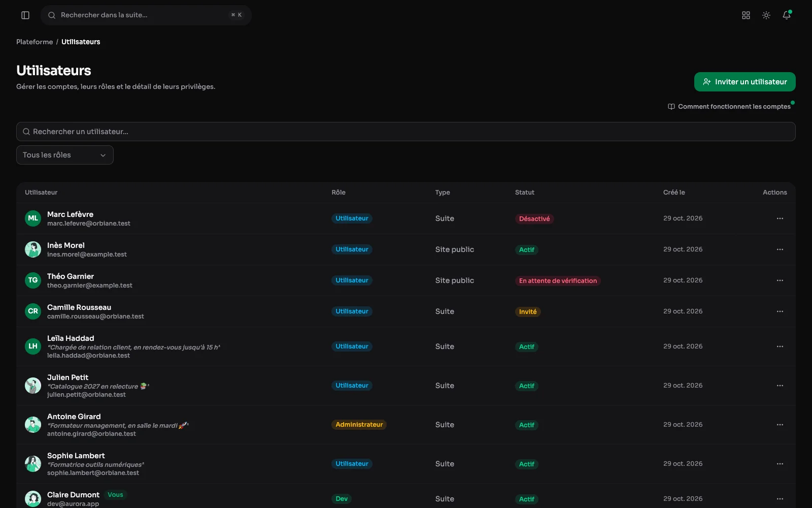
Task: Click the 'Utilisateur' column header
Action: pyautogui.click(x=41, y=193)
